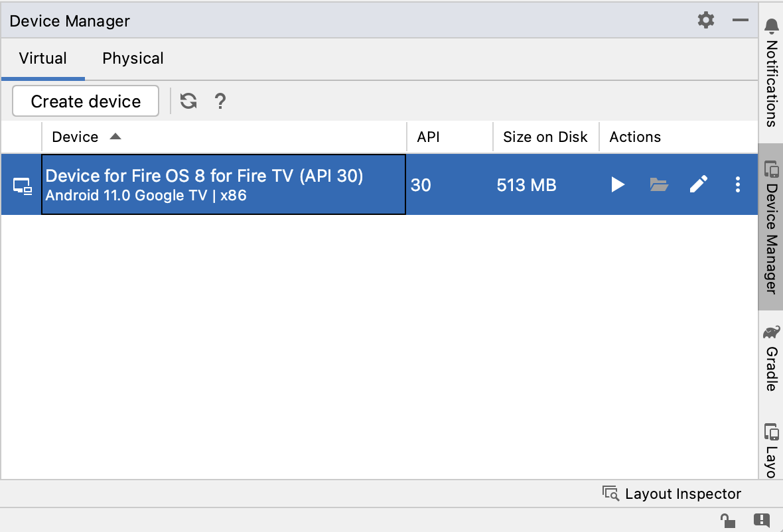Open Layout Inspector from the bottom bar
This screenshot has height=532, width=783.
click(x=672, y=494)
